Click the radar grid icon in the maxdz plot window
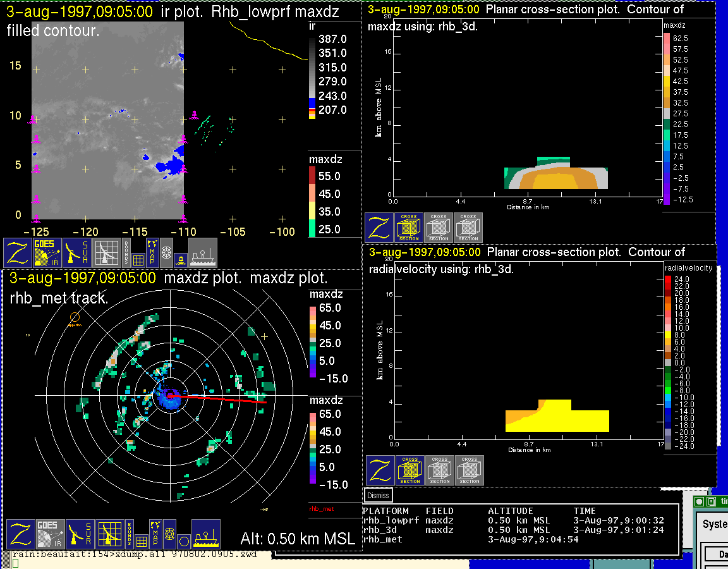This screenshot has width=728, height=569. (x=109, y=534)
